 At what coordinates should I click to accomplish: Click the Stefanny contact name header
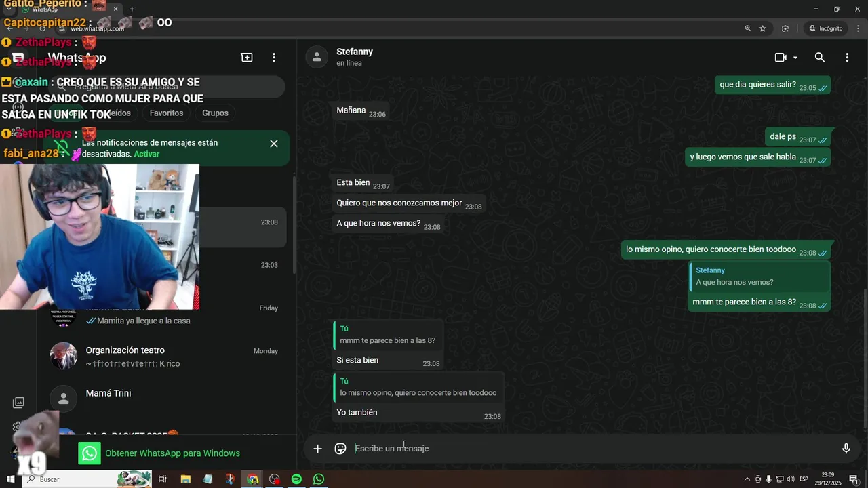click(x=355, y=52)
